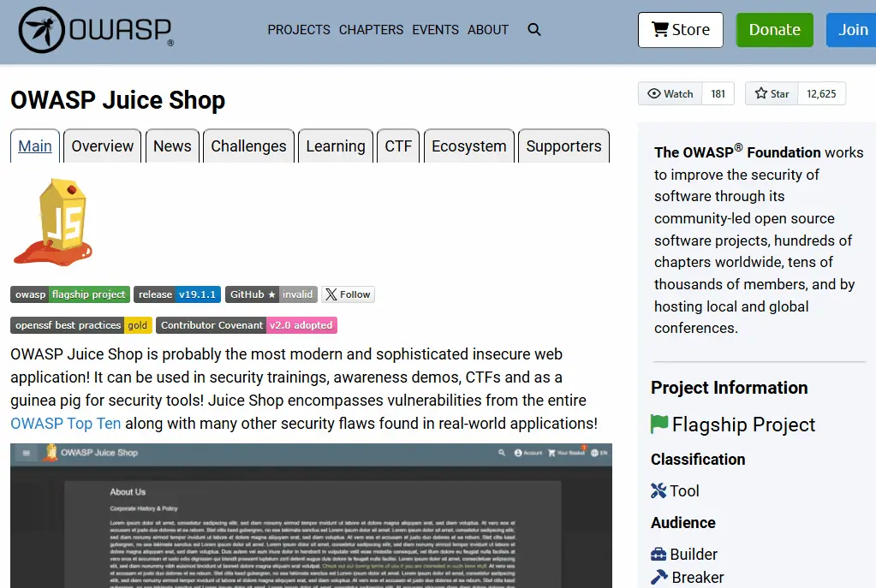Viewport: 876px width, 588px height.
Task: Click the openssf best practices gold badge
Action: 81,325
